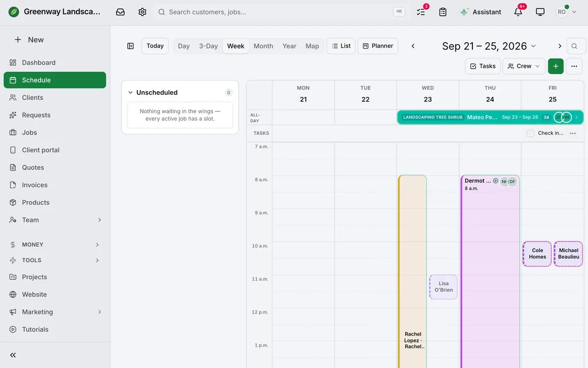588x368 pixels.
Task: Open the Assistant sparkle button
Action: click(481, 12)
